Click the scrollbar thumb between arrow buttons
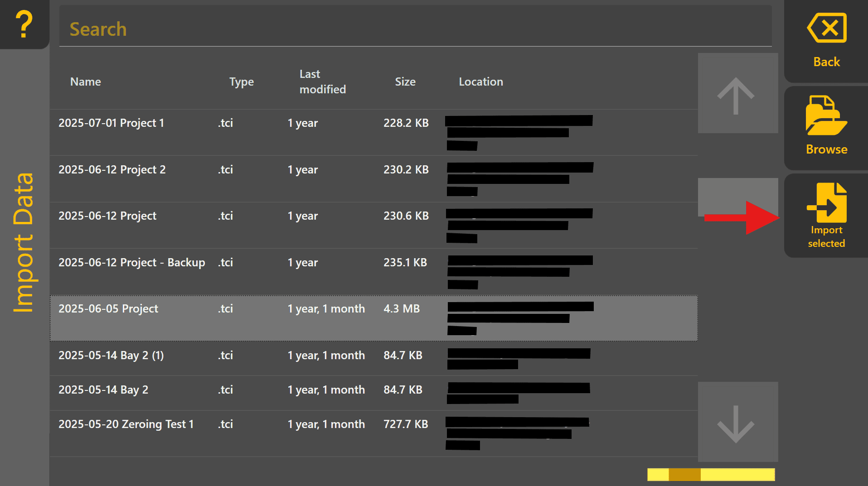 pos(737,197)
